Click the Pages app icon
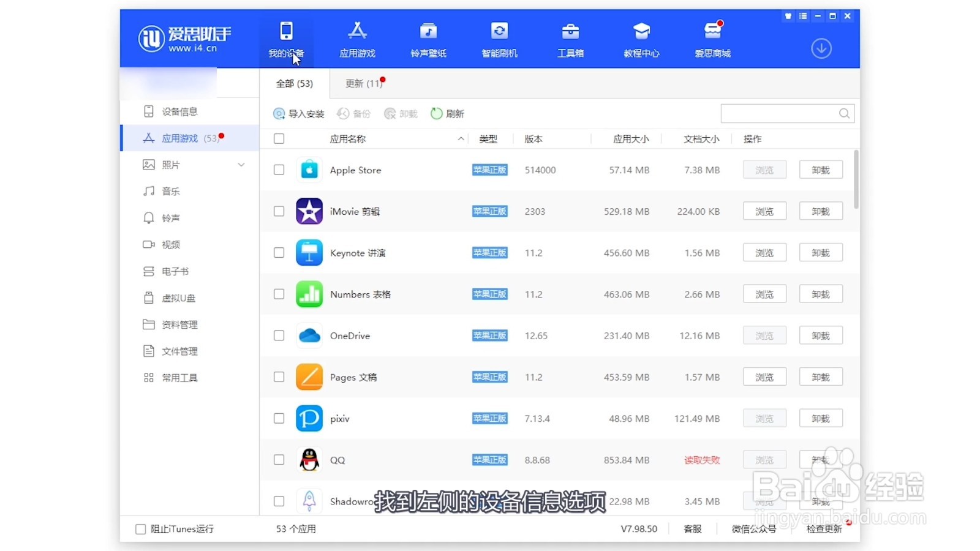Image resolution: width=980 pixels, height=551 pixels. (309, 377)
